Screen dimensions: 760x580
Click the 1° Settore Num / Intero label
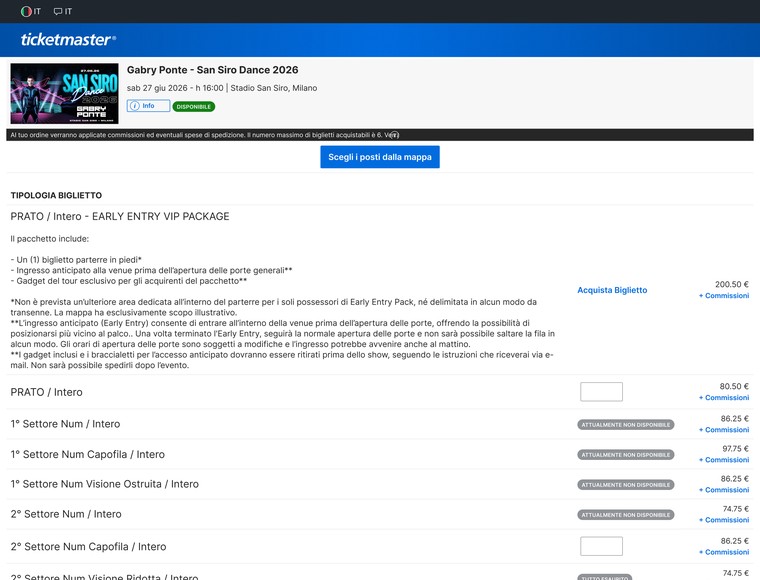click(x=65, y=424)
